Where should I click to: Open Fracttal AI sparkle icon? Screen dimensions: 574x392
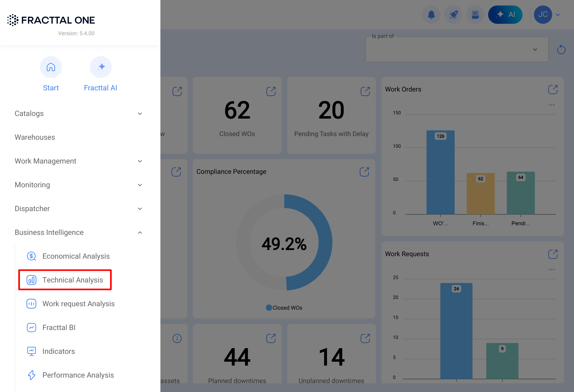(x=100, y=67)
